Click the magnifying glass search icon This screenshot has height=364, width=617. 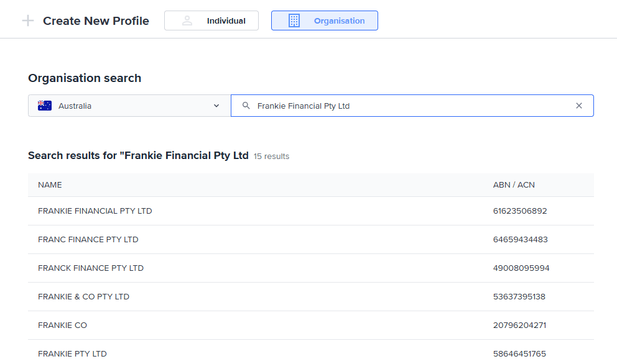[x=246, y=106]
